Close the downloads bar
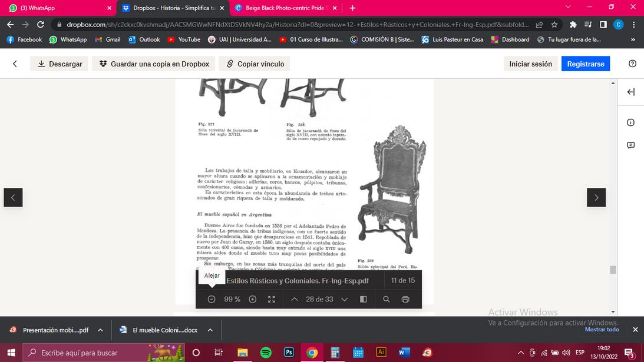The image size is (644, 362). pos(635,330)
